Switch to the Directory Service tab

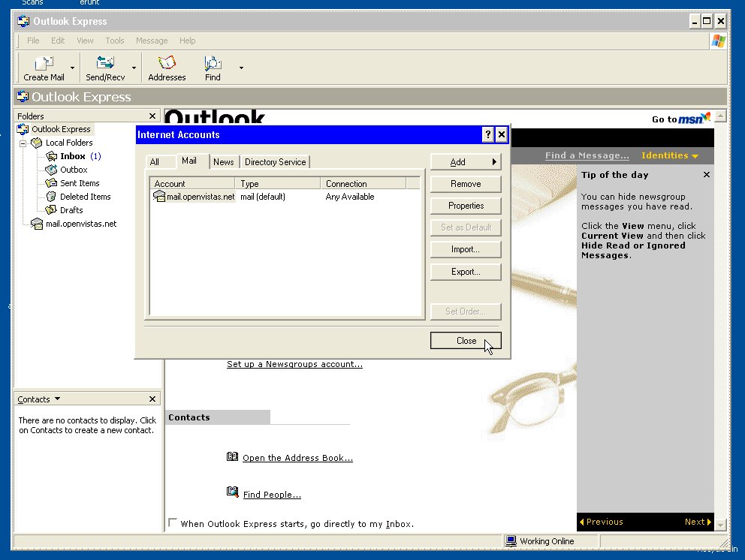tap(275, 162)
